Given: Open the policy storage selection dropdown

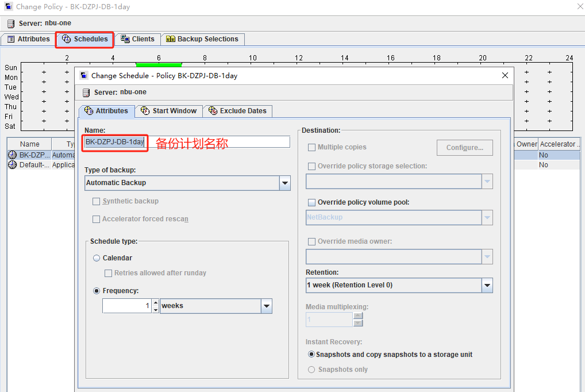Looking at the screenshot, I should [x=487, y=182].
